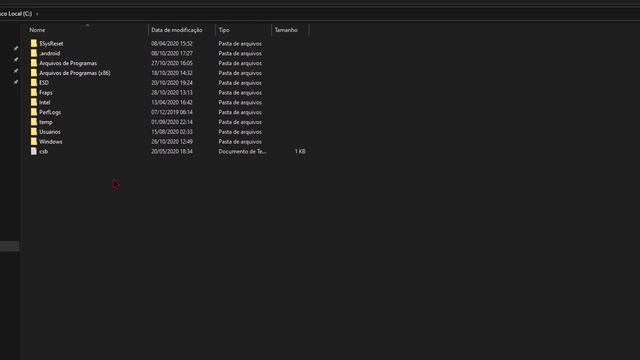The height and width of the screenshot is (360, 640).
Task: Click the Arquivos de Programas (x86) folder icon
Action: pyautogui.click(x=34, y=73)
